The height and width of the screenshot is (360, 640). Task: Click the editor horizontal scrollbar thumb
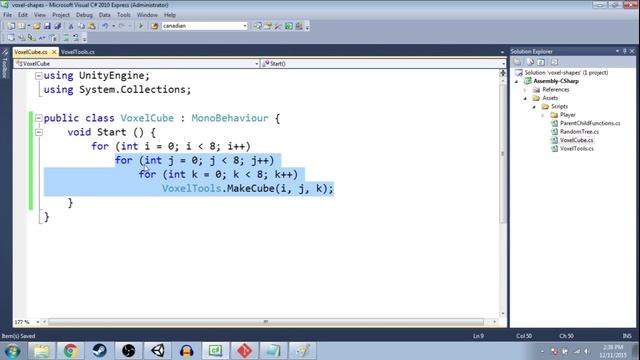pos(266,322)
